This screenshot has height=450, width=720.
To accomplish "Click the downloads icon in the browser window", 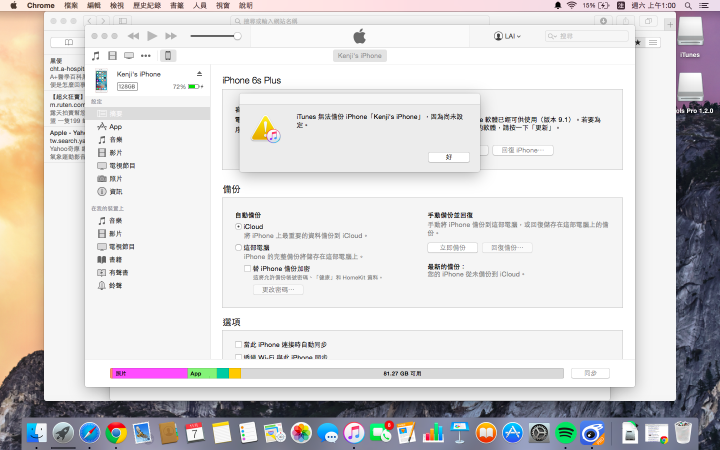I will [603, 21].
